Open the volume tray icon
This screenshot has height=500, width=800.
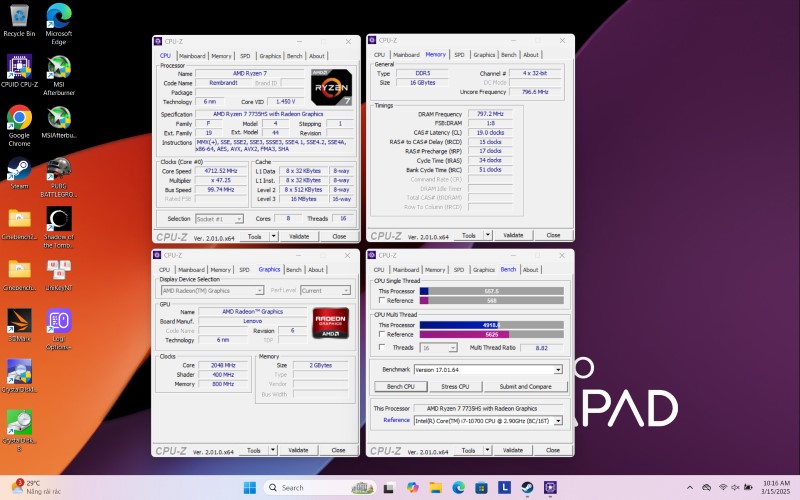coord(735,488)
